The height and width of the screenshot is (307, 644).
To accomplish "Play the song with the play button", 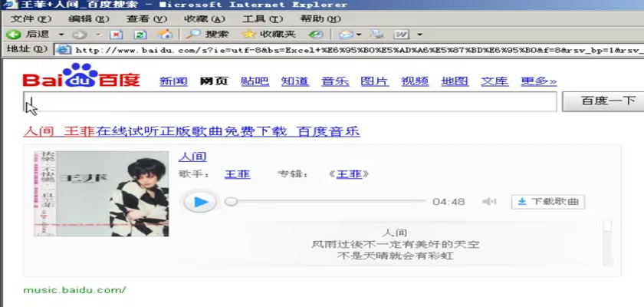I will 200,202.
